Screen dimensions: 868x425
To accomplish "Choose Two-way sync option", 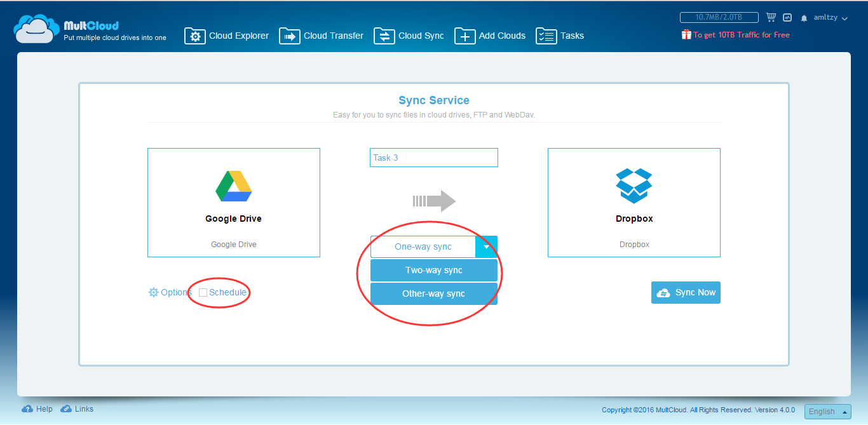I will [434, 270].
